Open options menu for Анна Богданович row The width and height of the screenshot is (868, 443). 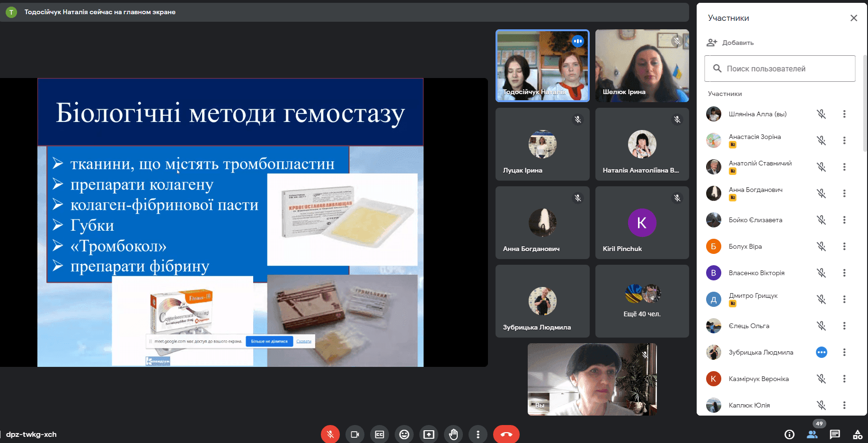[844, 193]
